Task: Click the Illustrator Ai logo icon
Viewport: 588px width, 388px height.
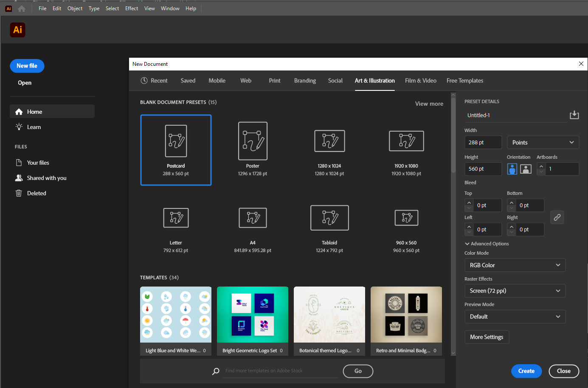Action: pos(17,30)
